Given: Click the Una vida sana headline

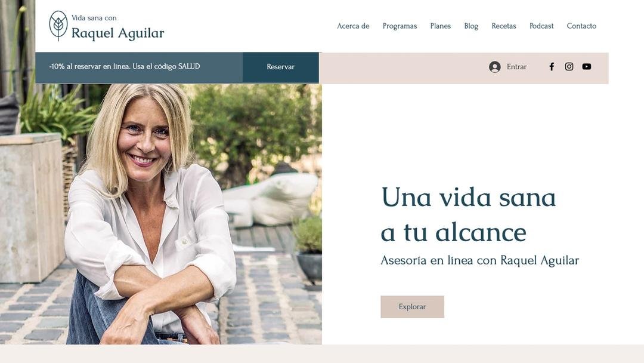Looking at the screenshot, I should tap(468, 214).
